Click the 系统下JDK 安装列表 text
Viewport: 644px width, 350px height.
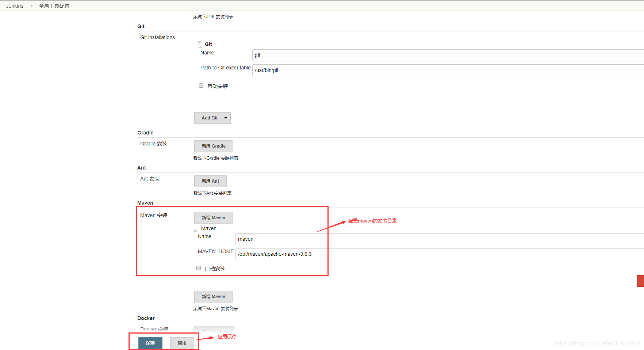pos(213,17)
